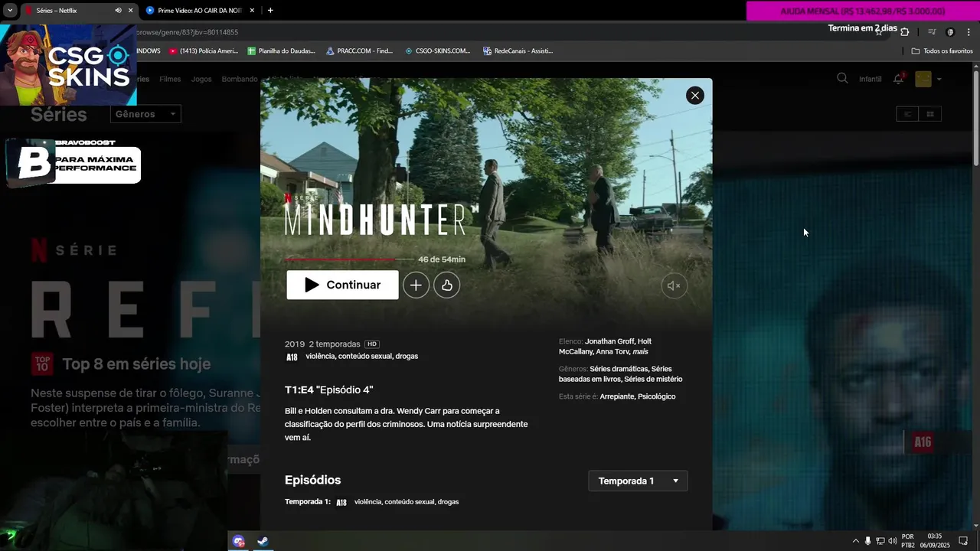Open the Temporada 1 season dropdown
The width and height of the screenshot is (980, 551).
pos(638,481)
